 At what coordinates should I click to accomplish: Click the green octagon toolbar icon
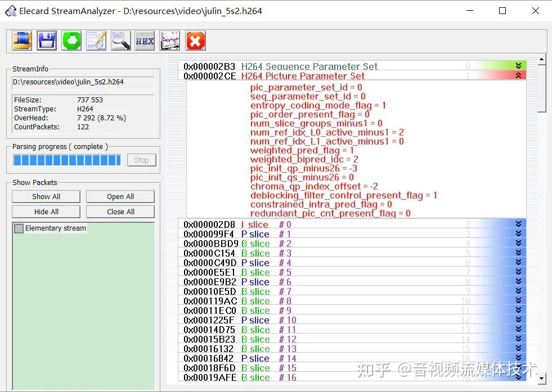(x=71, y=40)
